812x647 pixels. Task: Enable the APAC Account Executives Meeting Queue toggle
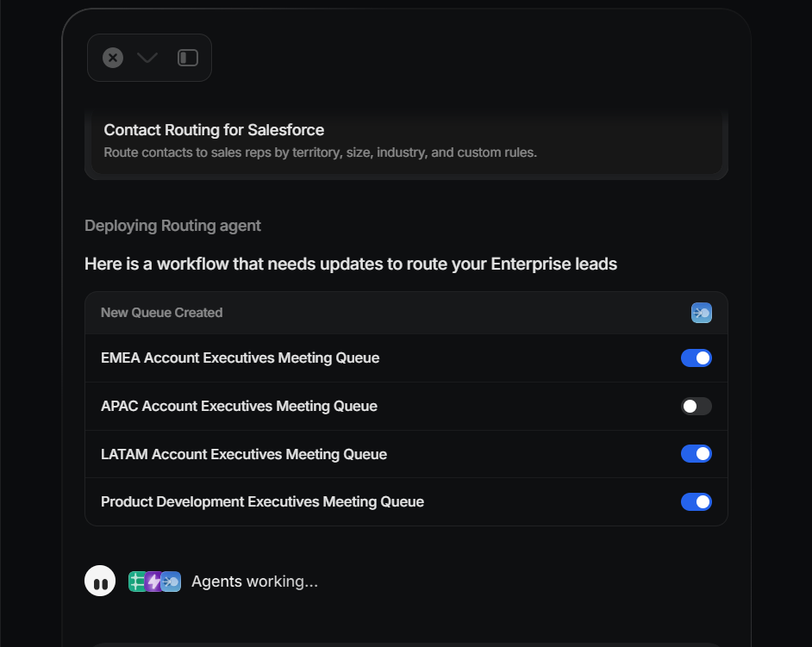click(696, 407)
